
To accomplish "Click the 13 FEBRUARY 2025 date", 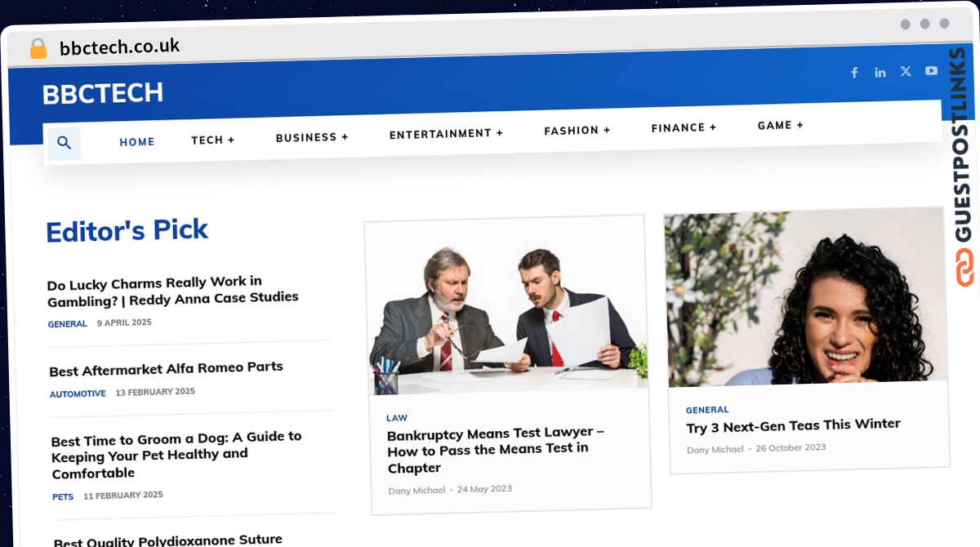I will (155, 392).
